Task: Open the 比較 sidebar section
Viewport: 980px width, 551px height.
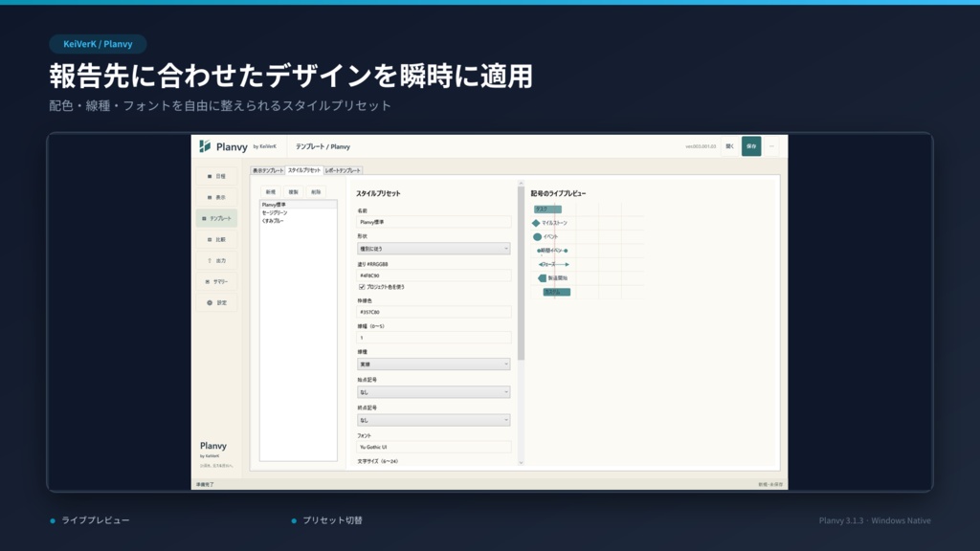Action: (x=216, y=239)
